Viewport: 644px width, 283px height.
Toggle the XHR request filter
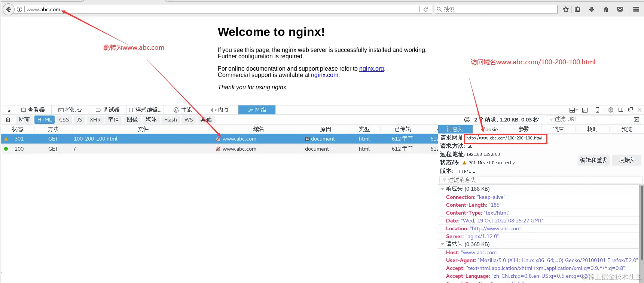coord(95,120)
